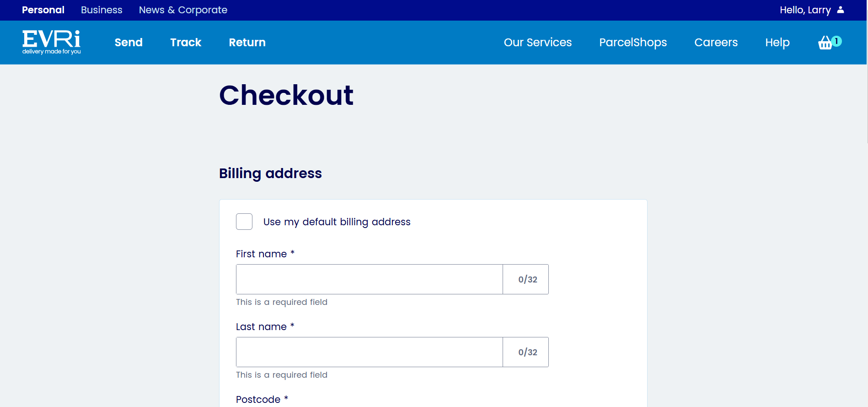Open the Our Services link
The height and width of the screenshot is (407, 868).
tap(538, 43)
